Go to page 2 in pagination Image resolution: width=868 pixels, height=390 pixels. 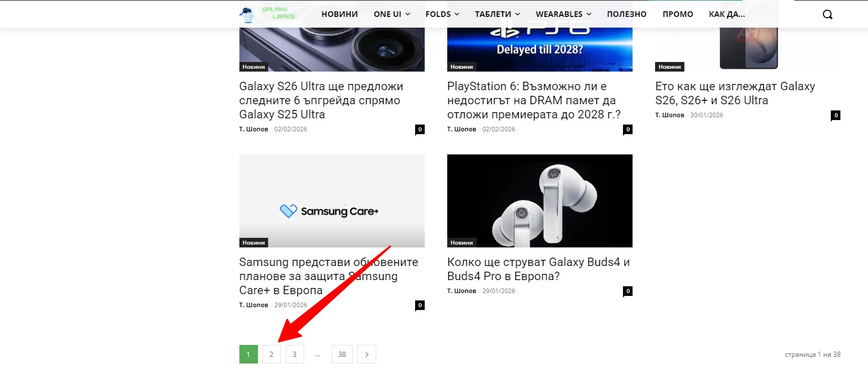[271, 354]
